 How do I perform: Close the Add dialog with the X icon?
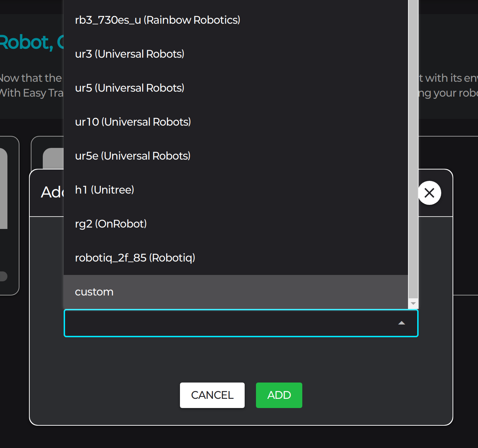pyautogui.click(x=429, y=193)
